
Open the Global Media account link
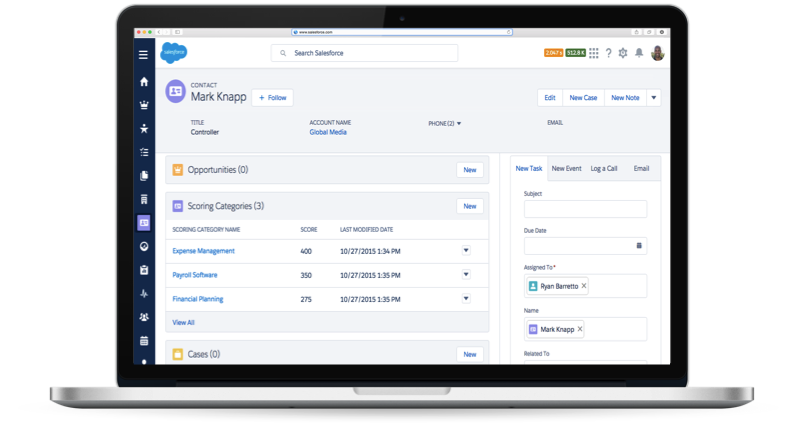pos(328,132)
